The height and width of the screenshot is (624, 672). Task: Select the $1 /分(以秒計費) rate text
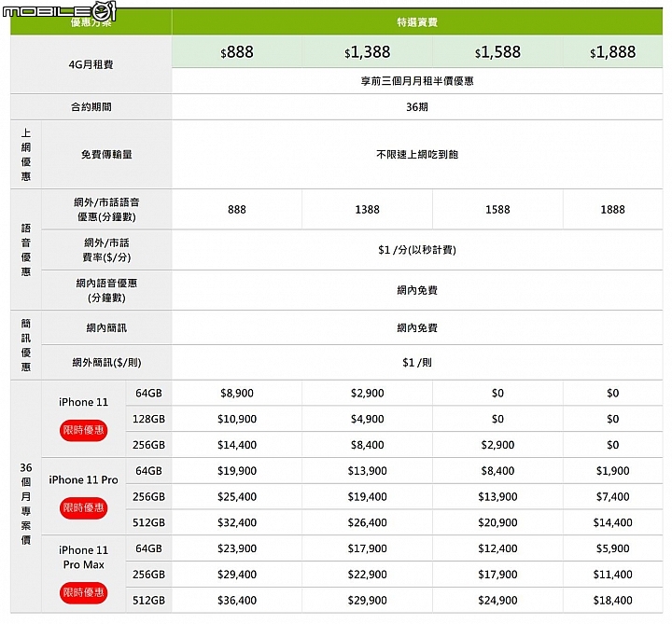[417, 250]
